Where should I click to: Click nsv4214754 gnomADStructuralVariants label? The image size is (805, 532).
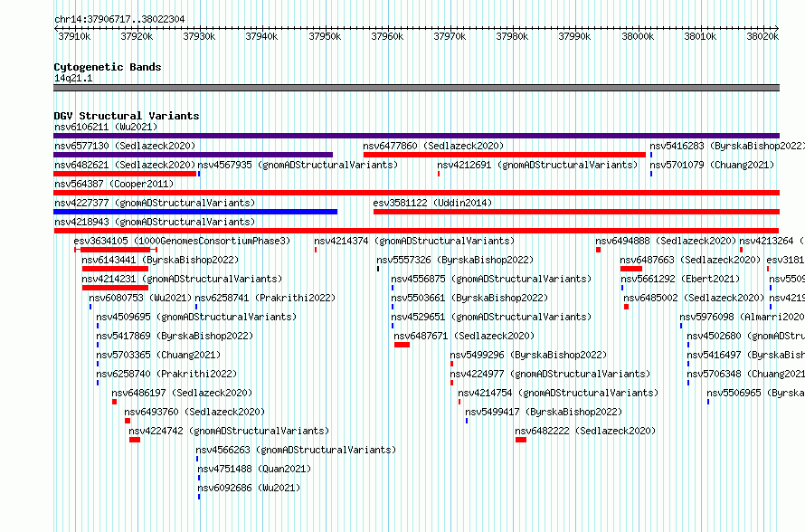click(558, 393)
